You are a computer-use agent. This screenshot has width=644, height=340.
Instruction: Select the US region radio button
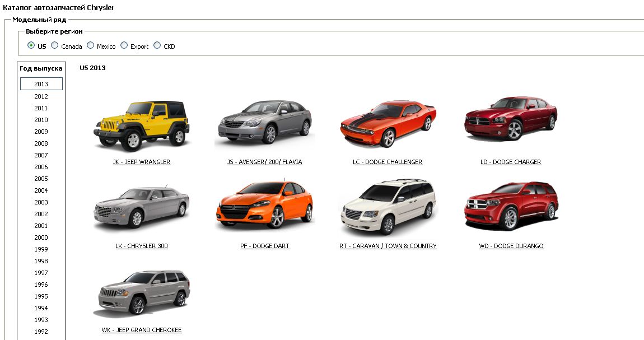[x=31, y=45]
